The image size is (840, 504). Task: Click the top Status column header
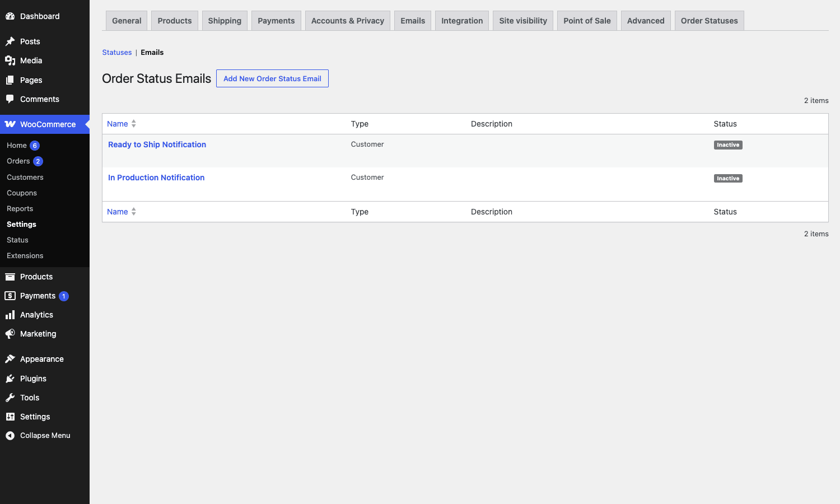click(x=725, y=124)
